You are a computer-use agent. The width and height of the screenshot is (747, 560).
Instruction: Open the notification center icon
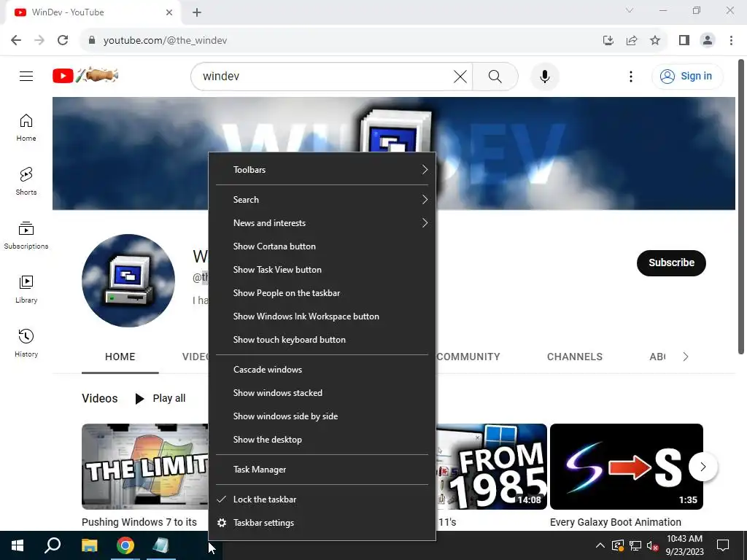(x=723, y=545)
